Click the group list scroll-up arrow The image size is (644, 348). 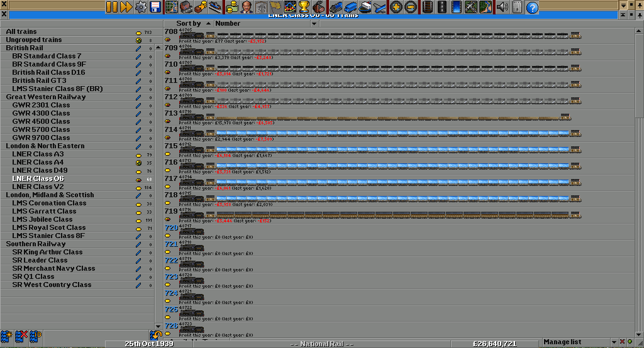pyautogui.click(x=158, y=48)
